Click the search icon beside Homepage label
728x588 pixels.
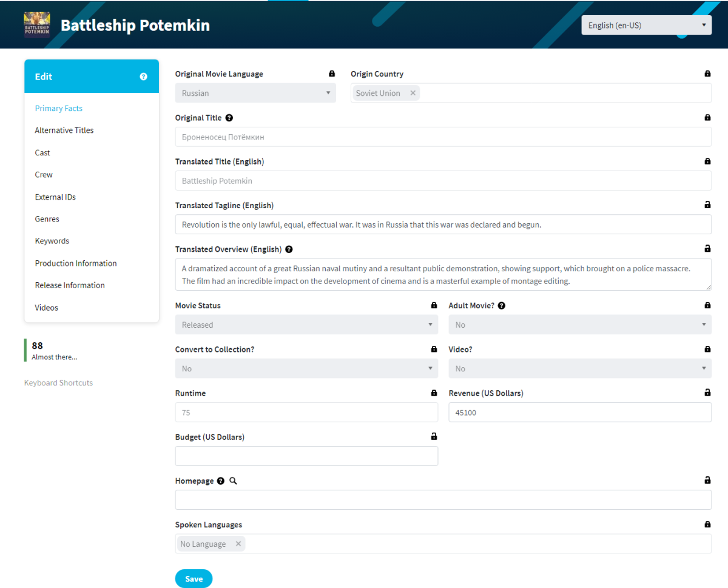click(x=234, y=481)
